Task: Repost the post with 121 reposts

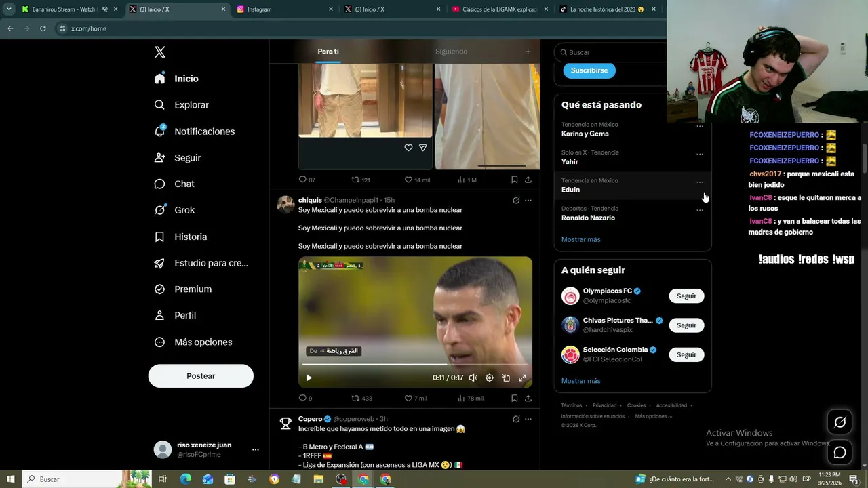Action: [360, 180]
